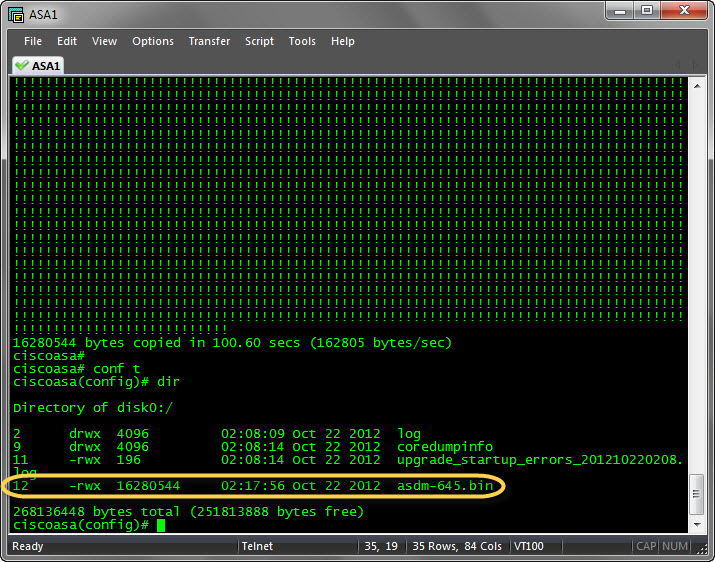Screen dimensions: 715x562
Task: Open the View menu
Action: coord(104,41)
